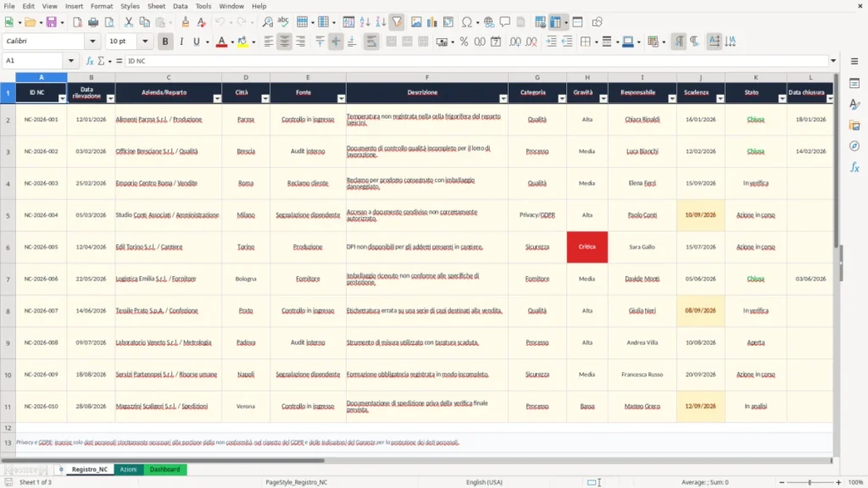The image size is (868, 488).
Task: Apply the red font color
Action: coord(221,42)
